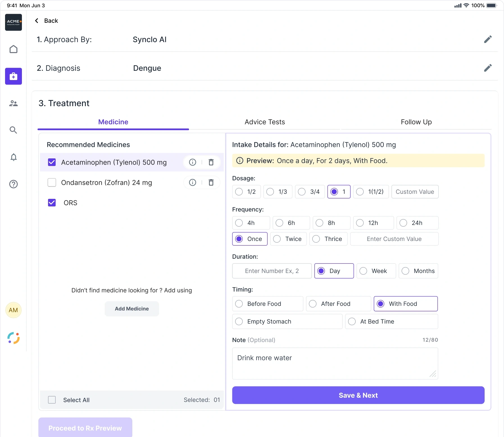Click the Note text area
This screenshot has width=504, height=437.
335,364
